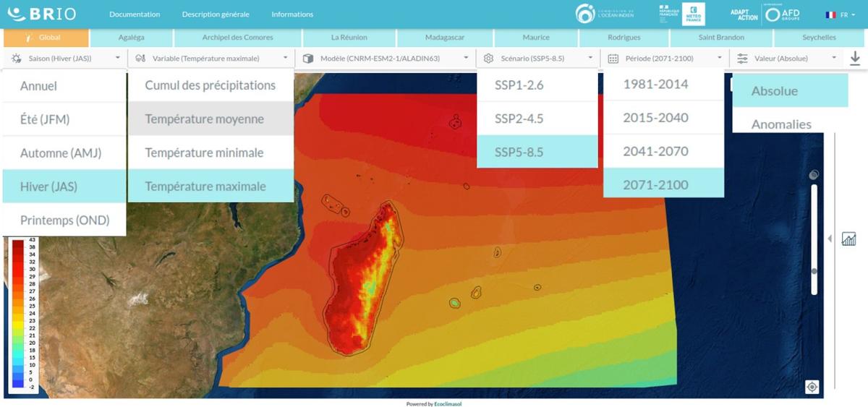Select Cumul des précipitations variable
This screenshot has height=407, width=868.
coord(211,85)
